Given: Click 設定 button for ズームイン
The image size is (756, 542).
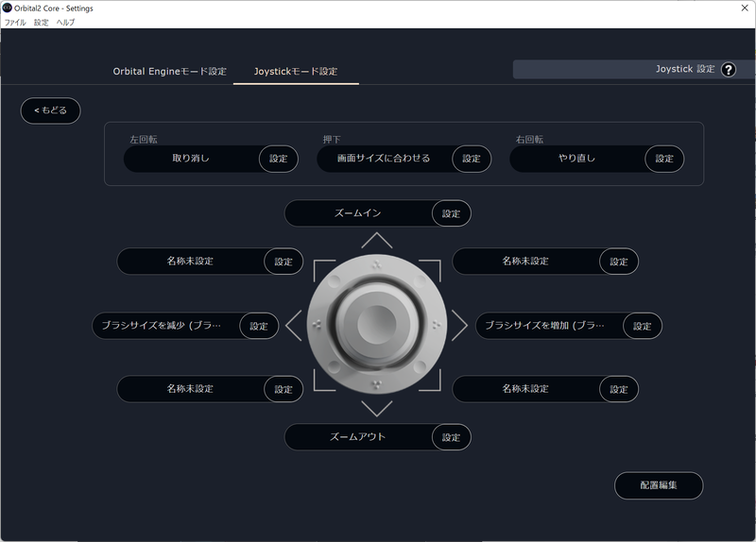Looking at the screenshot, I should point(452,213).
